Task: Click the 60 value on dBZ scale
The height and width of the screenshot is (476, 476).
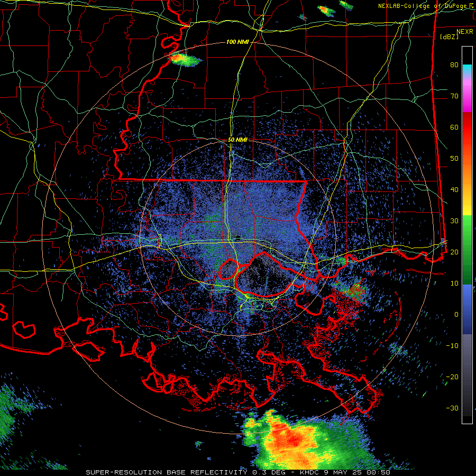Action: (454, 127)
